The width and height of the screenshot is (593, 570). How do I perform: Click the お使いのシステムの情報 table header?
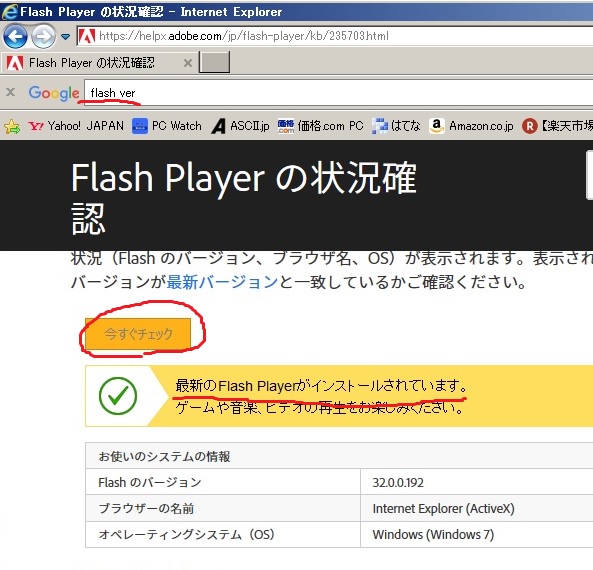164,457
